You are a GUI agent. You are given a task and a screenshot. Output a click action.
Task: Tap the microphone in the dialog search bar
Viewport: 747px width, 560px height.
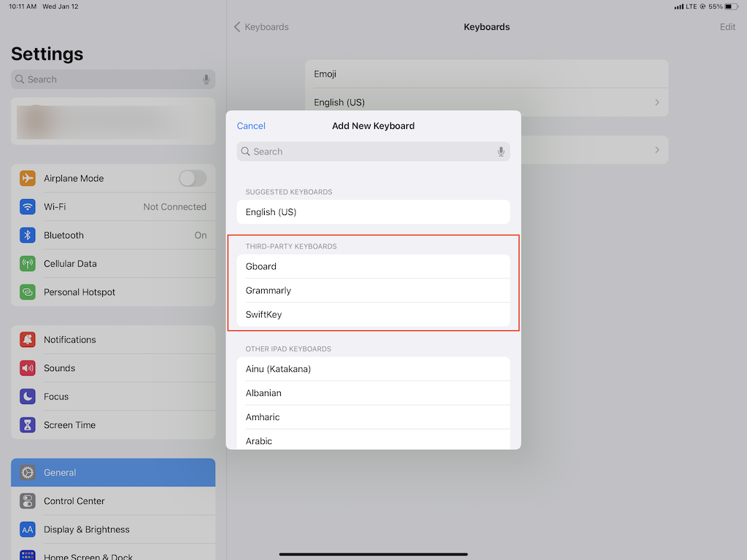(x=500, y=151)
